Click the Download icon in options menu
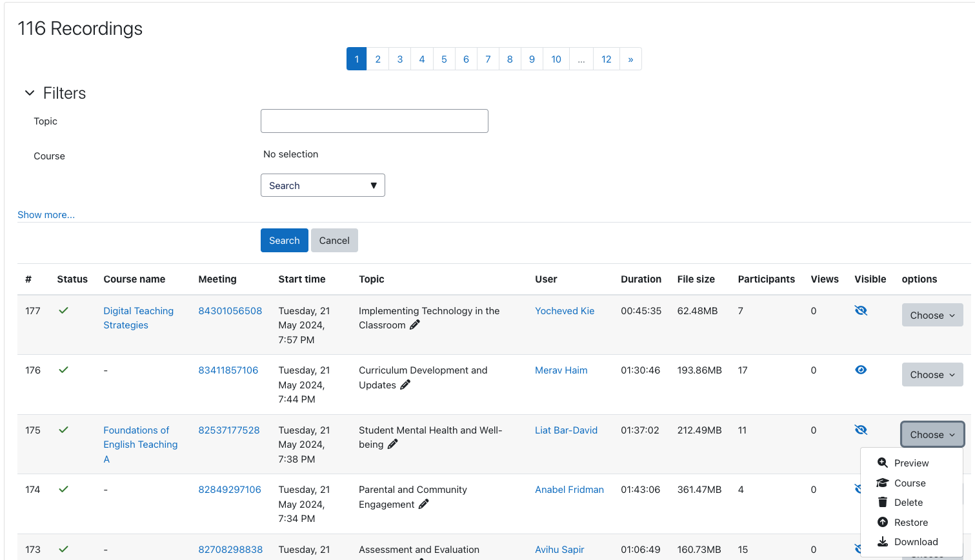The width and height of the screenshot is (975, 560). tap(883, 542)
